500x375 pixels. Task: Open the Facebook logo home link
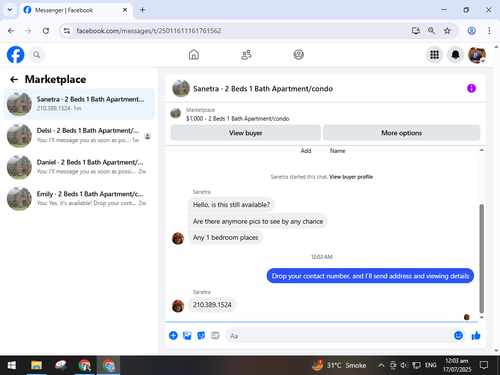pyautogui.click(x=16, y=55)
